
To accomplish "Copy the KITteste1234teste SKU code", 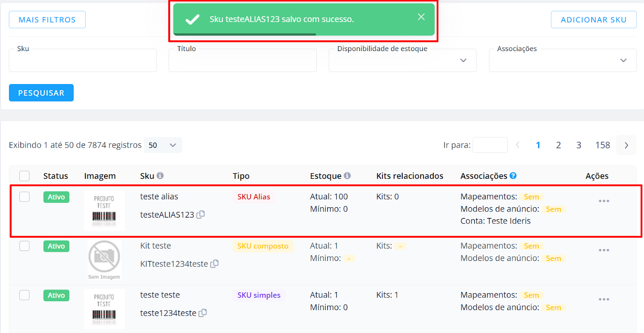I will pos(215,264).
